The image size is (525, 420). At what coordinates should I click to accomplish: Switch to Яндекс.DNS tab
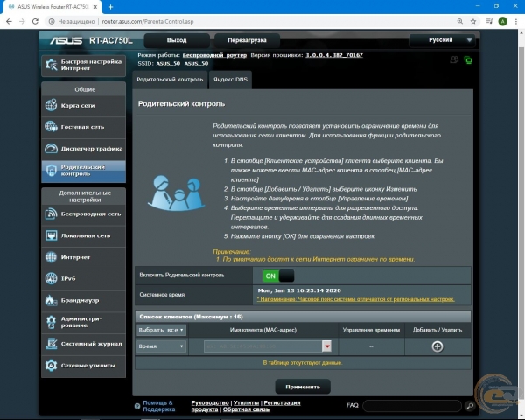pos(230,80)
